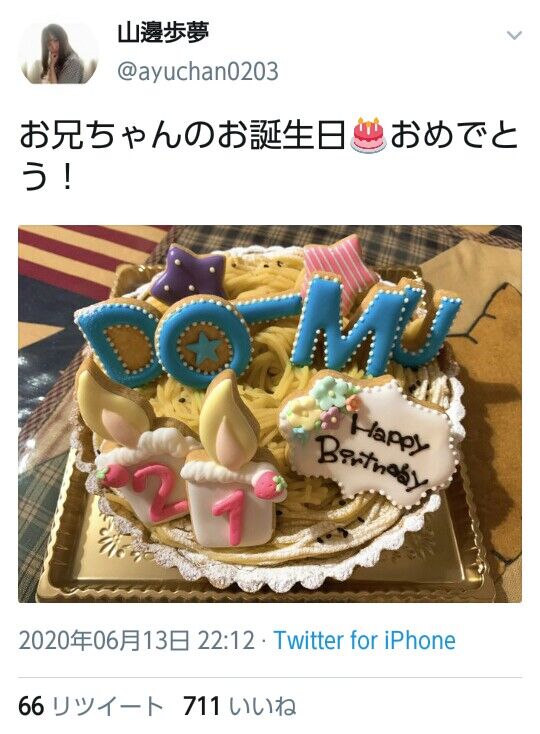Click the retweet count number 66
Image resolution: width=540 pixels, height=734 pixels.
click(31, 706)
